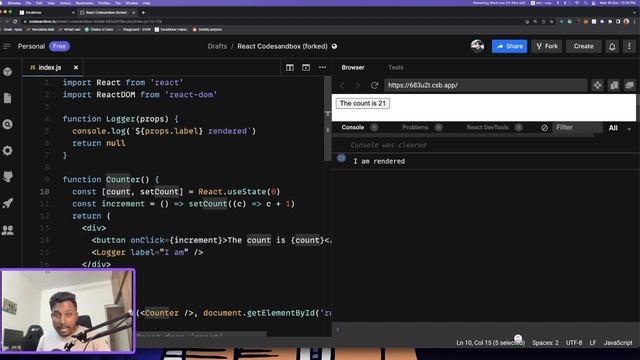The width and height of the screenshot is (640, 360).
Task: Click the 'Spaces: 2' status bar entry
Action: [x=545, y=342]
